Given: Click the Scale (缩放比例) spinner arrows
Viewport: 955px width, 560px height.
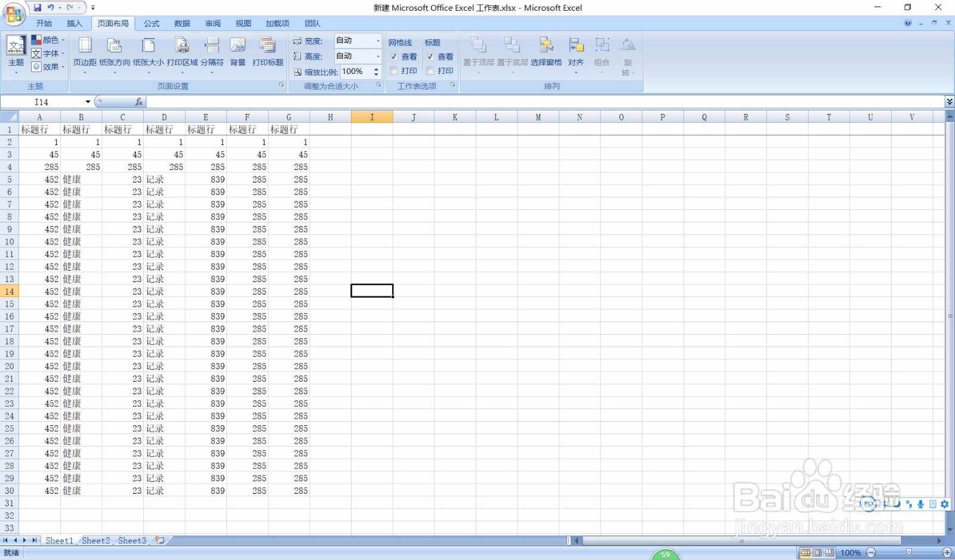Looking at the screenshot, I should [376, 72].
